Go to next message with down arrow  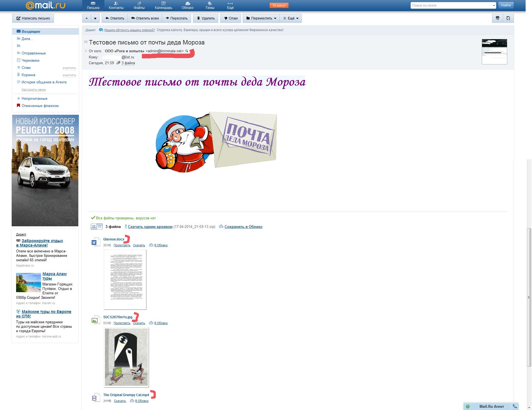click(x=95, y=18)
